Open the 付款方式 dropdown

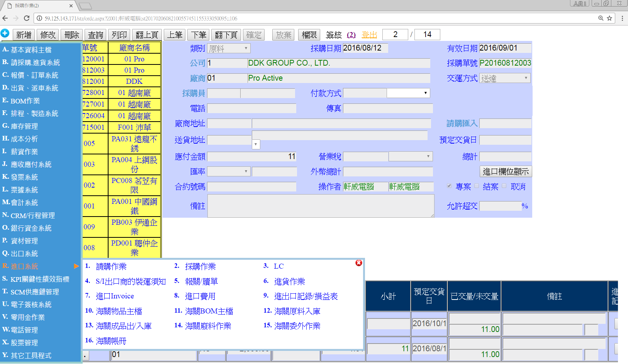tap(408, 93)
